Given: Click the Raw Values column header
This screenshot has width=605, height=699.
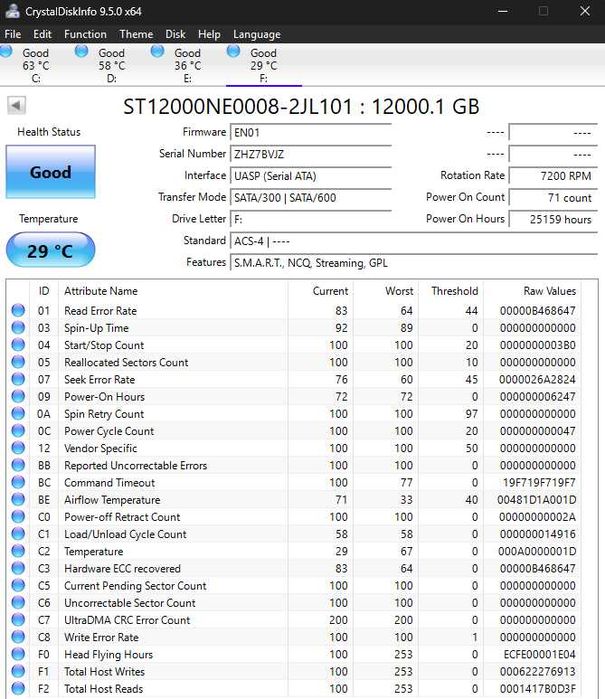Looking at the screenshot, I should point(550,291).
